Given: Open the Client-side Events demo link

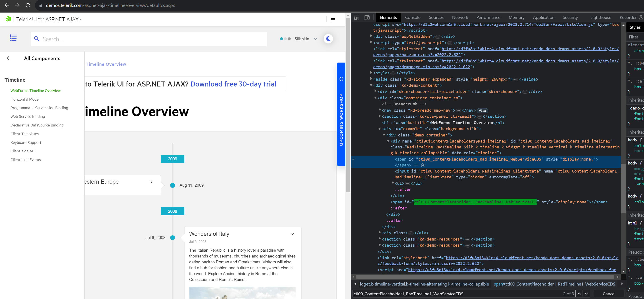Looking at the screenshot, I should tap(25, 160).
